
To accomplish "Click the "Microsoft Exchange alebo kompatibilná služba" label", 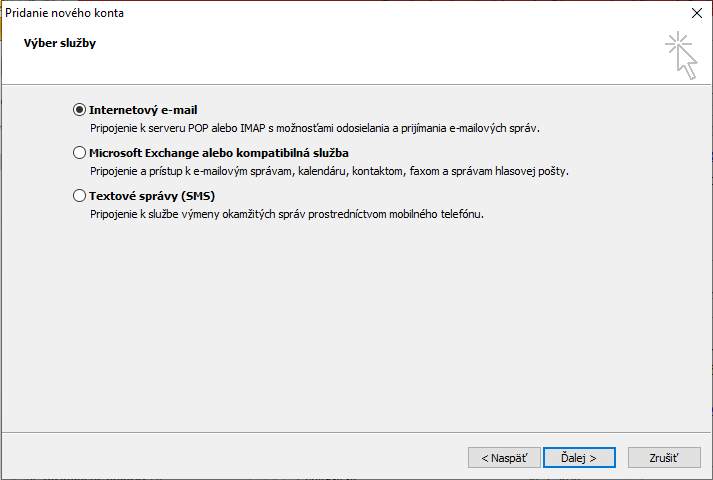I will (218, 153).
